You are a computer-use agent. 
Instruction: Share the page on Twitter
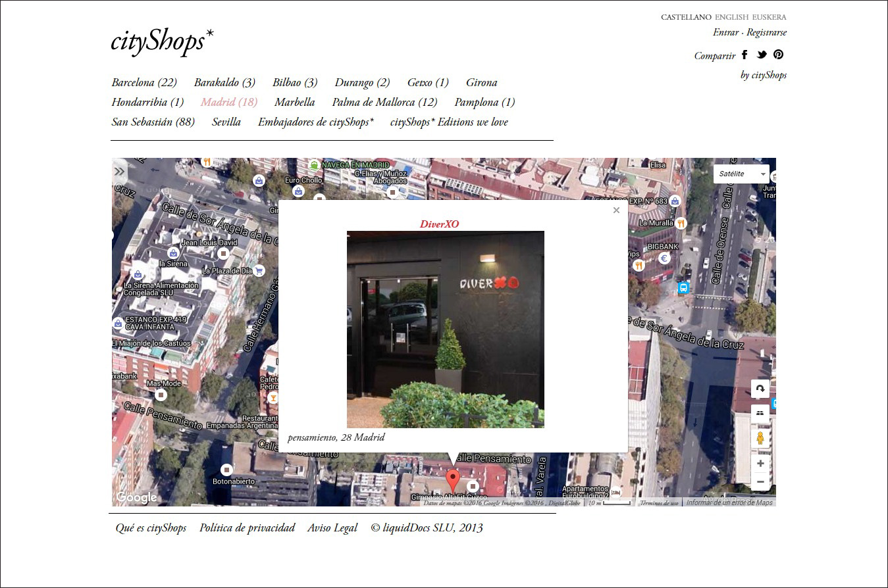click(x=762, y=55)
